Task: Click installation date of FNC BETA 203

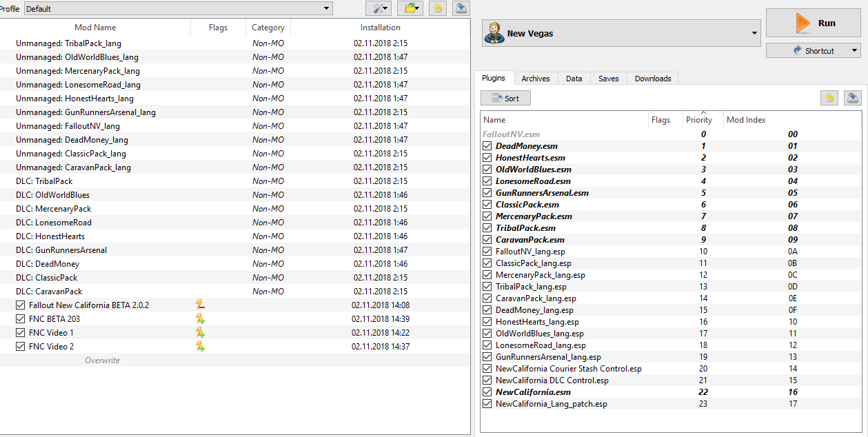Action: tap(381, 318)
